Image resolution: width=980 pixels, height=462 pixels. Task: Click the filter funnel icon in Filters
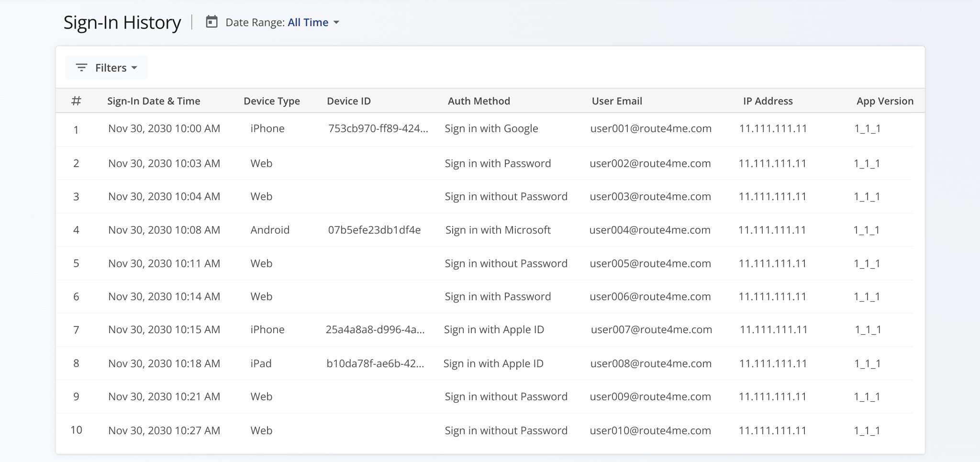[80, 68]
